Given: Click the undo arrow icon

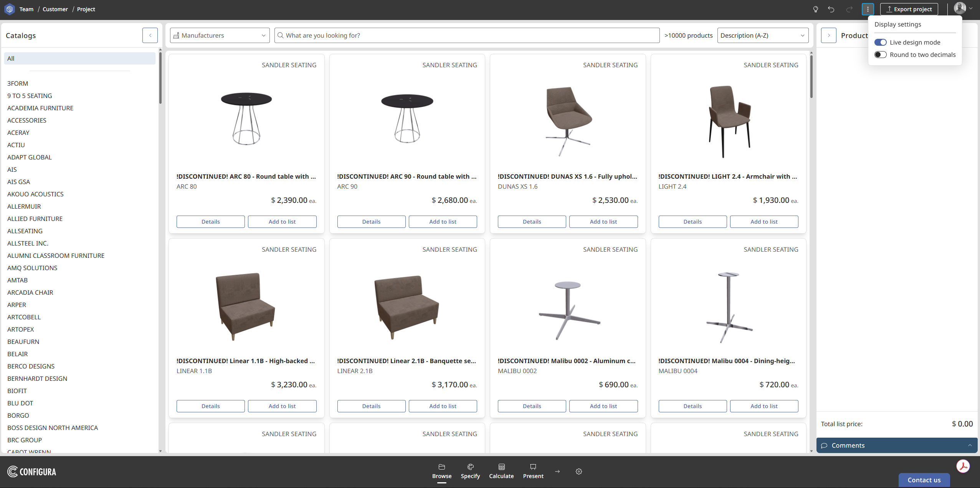Looking at the screenshot, I should (x=831, y=9).
